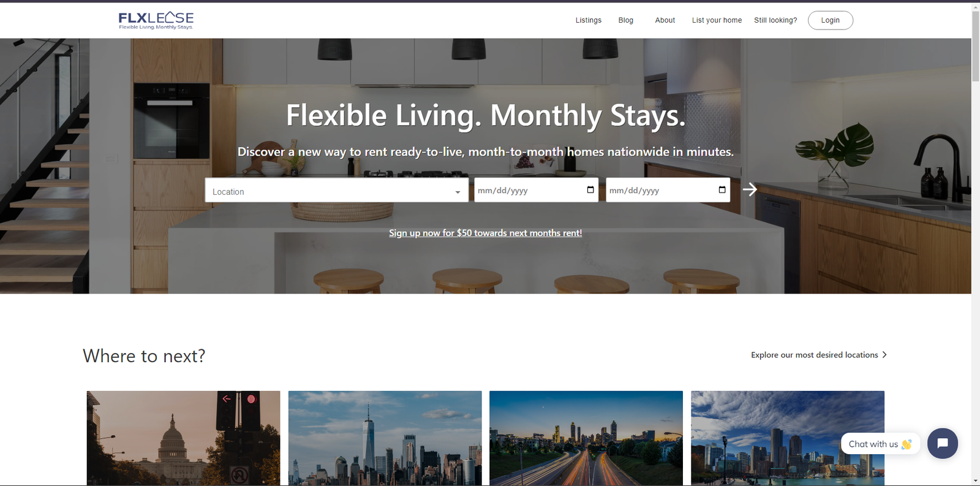The image size is (980, 486).
Task: Open the chat bubble icon
Action: (x=942, y=443)
